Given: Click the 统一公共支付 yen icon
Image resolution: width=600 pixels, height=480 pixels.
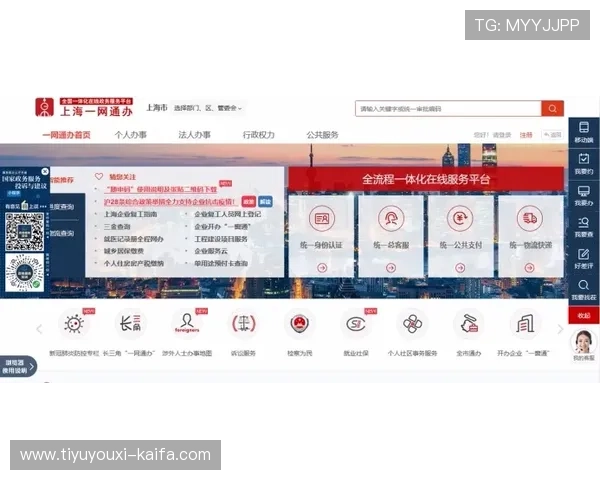Looking at the screenshot, I should [460, 219].
